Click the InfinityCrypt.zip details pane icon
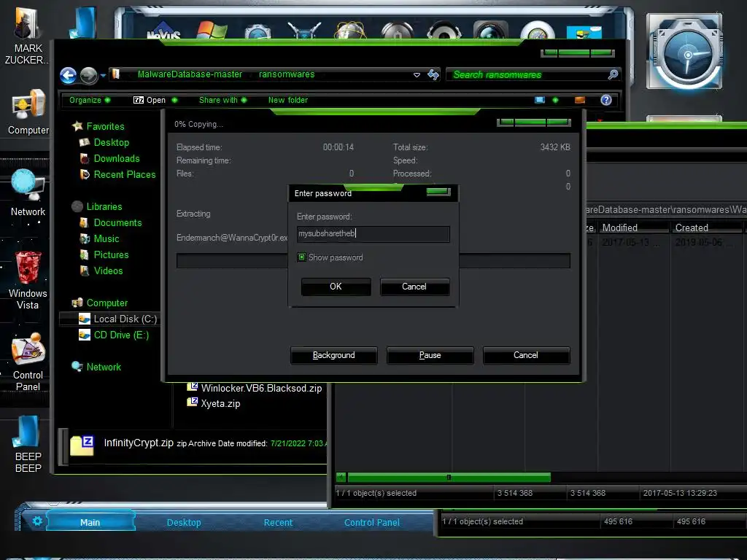 82,445
